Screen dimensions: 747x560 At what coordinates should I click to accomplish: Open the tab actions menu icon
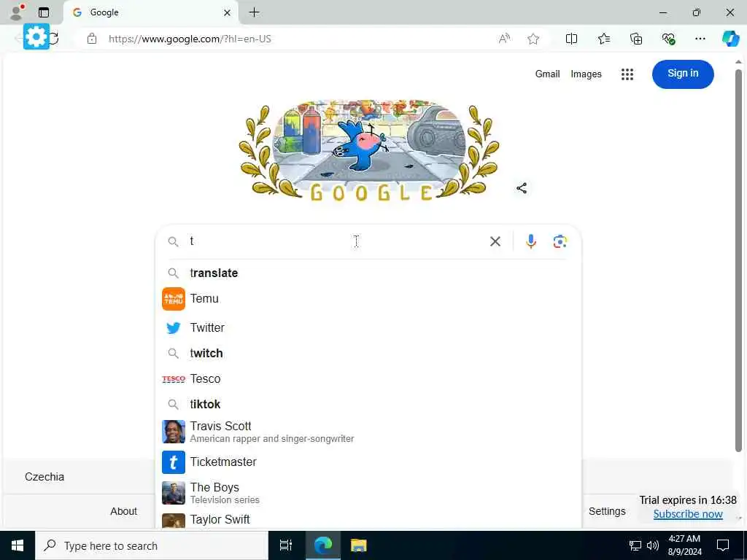[x=44, y=12]
